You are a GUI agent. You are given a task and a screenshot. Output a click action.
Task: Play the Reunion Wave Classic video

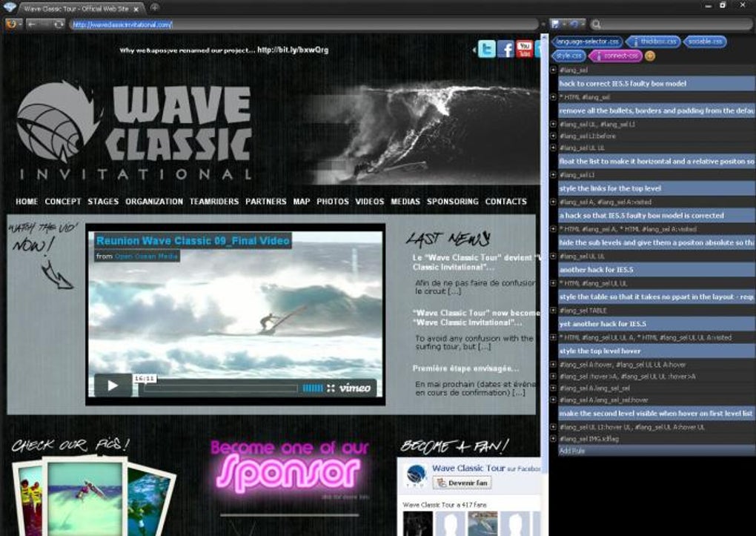(113, 386)
